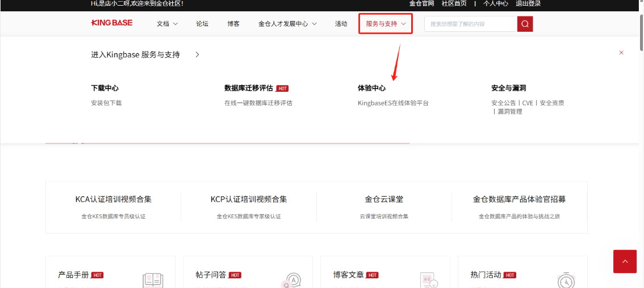Open 体验中心 heading
The height and width of the screenshot is (288, 644).
coord(372,88)
